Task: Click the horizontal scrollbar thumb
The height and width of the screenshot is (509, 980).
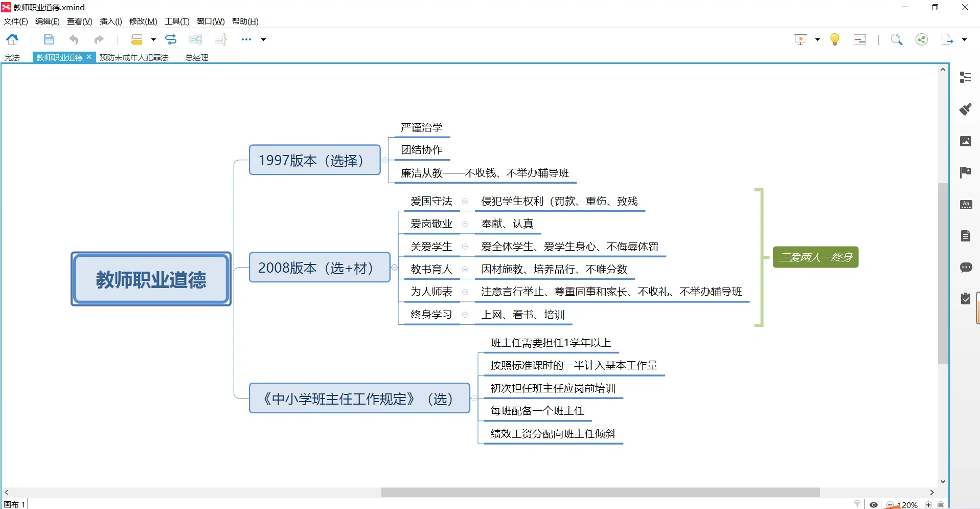Action: 601,493
